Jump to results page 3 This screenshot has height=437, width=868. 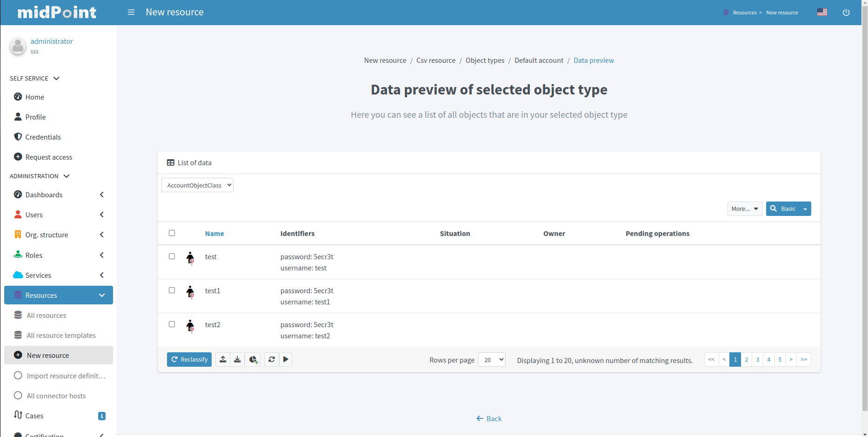point(757,359)
